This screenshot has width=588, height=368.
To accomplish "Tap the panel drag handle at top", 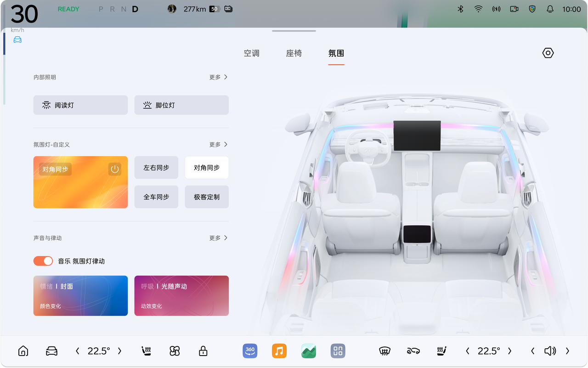I will coord(294,31).
